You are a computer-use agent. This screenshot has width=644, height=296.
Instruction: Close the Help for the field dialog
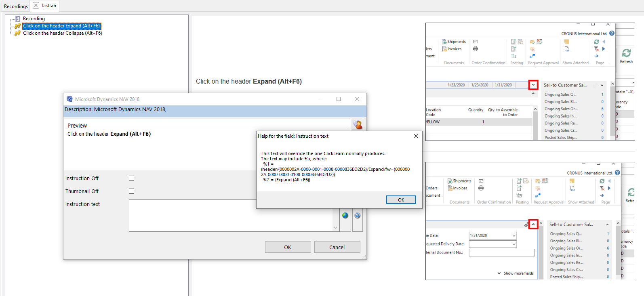tap(416, 136)
